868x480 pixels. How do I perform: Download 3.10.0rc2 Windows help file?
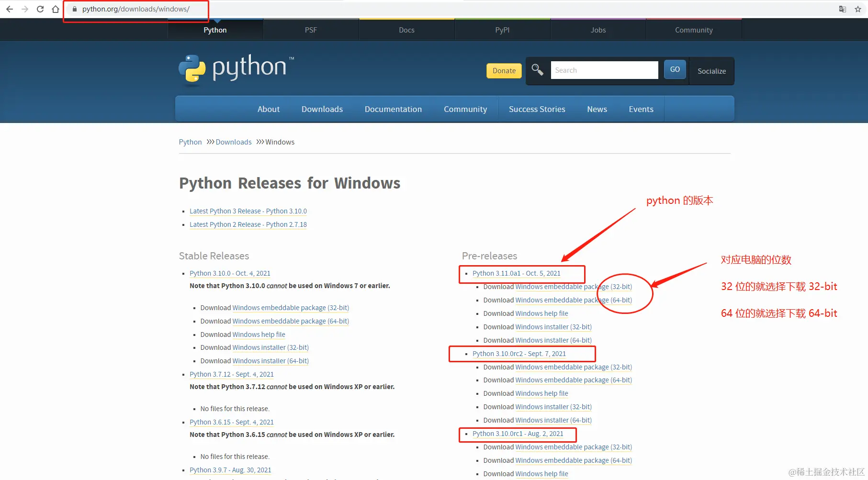541,393
